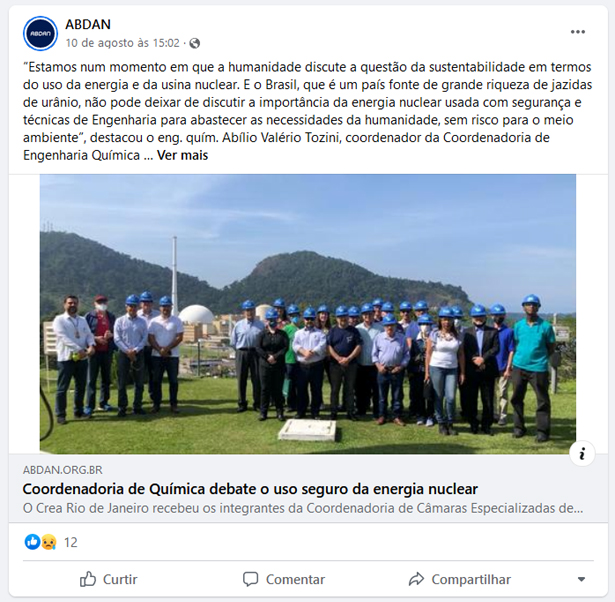The height and width of the screenshot is (602, 615).
Task: Click the ABDAN.ORG.BR source domain
Action: click(x=62, y=470)
